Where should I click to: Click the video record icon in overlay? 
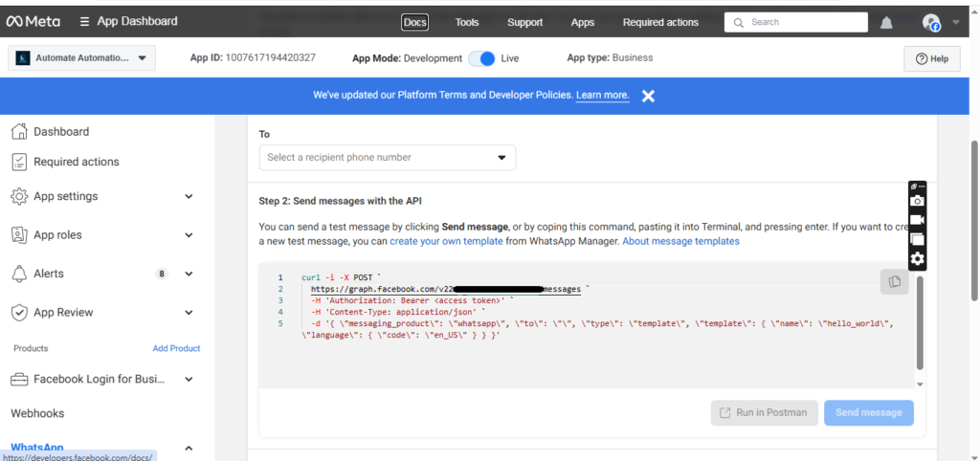pyautogui.click(x=917, y=220)
